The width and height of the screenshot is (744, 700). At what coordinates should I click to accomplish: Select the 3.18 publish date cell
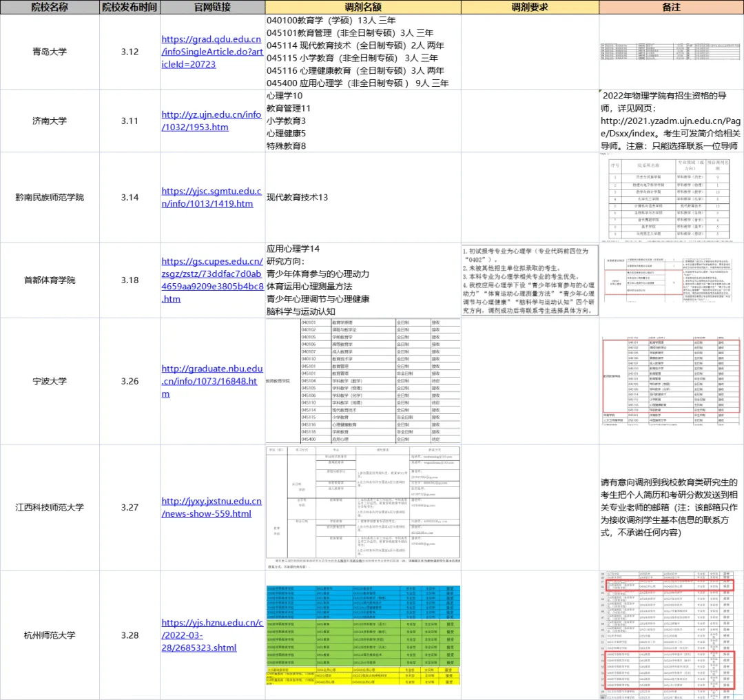(x=130, y=280)
